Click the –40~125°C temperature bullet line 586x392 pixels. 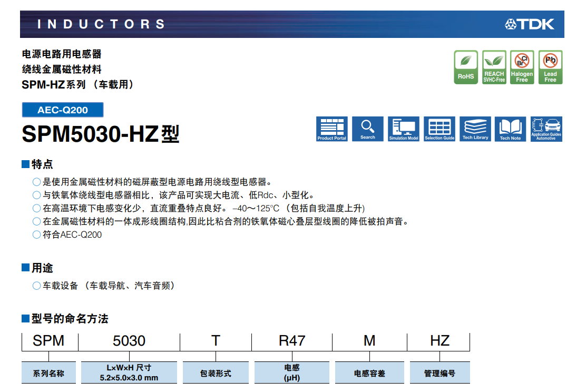[x=199, y=208]
